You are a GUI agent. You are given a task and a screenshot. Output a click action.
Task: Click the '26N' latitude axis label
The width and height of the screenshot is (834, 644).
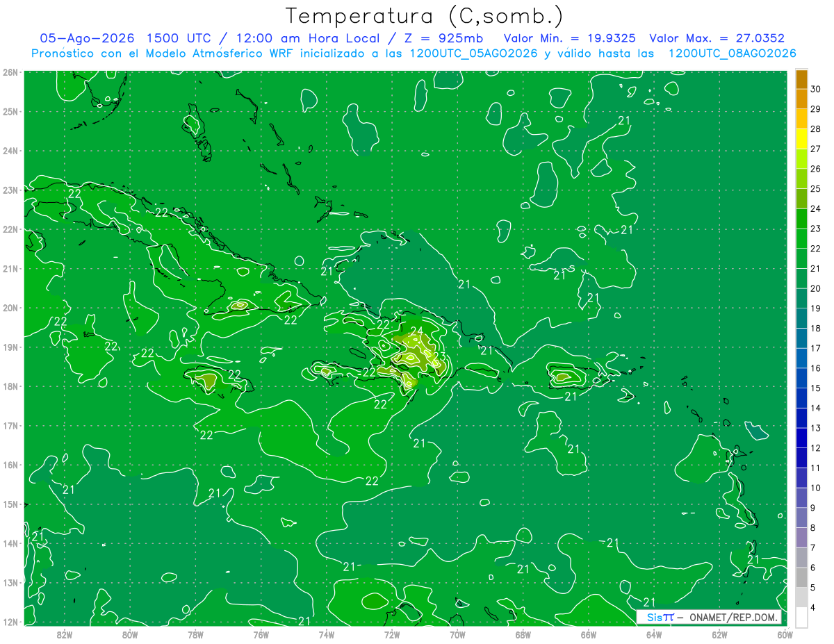(x=10, y=72)
